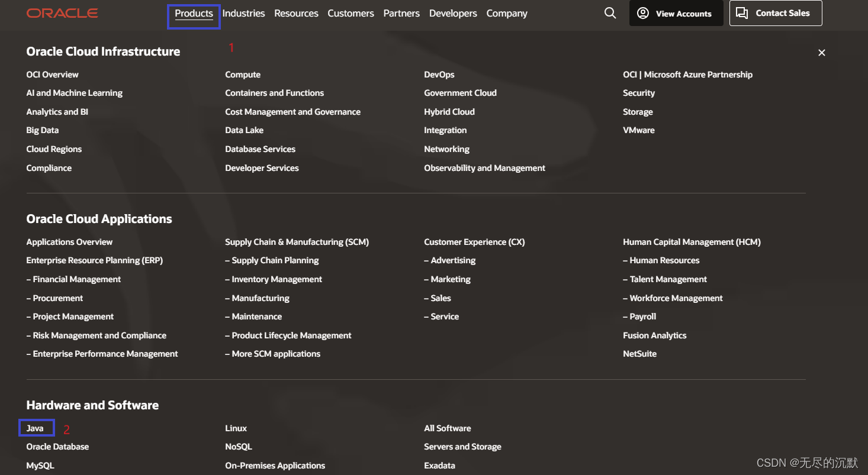
Task: Select the Storage link
Action: 638,112
